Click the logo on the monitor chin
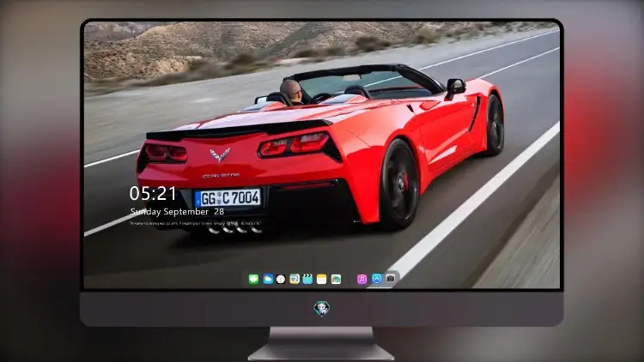The image size is (644, 362). point(322,309)
